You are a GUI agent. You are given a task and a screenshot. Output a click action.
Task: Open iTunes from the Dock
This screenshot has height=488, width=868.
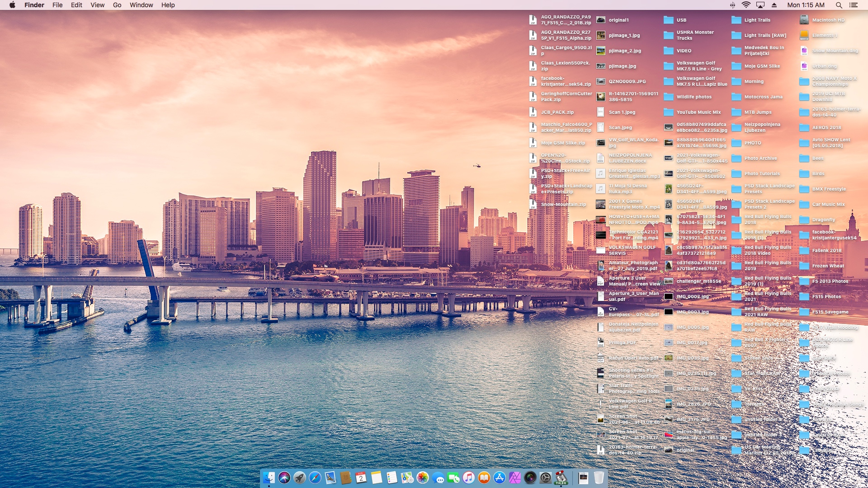[469, 478]
